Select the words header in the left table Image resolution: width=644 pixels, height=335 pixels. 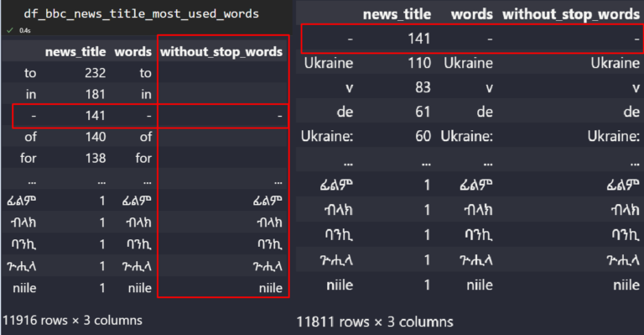(x=133, y=52)
